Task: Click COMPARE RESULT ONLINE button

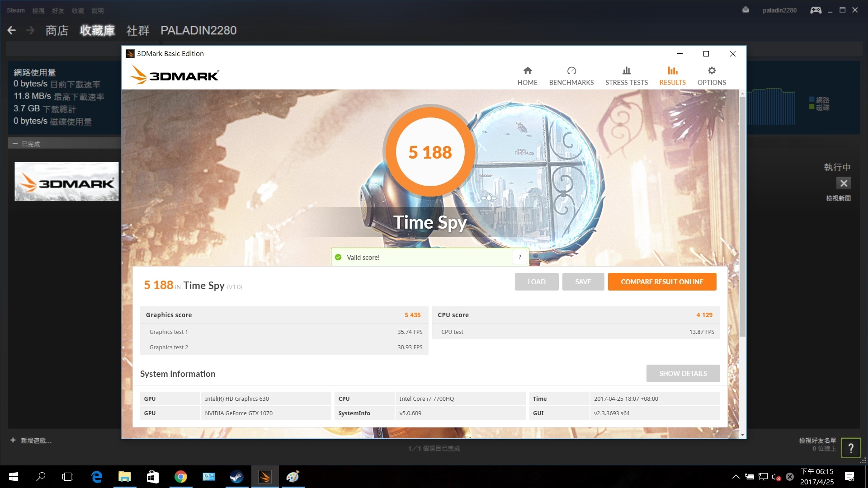Action: (x=662, y=282)
